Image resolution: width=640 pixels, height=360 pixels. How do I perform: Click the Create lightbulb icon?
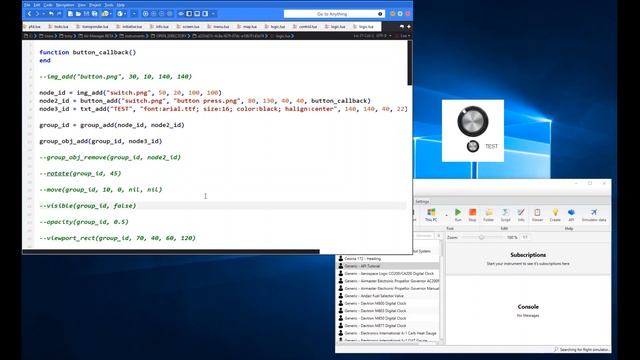[x=555, y=214]
